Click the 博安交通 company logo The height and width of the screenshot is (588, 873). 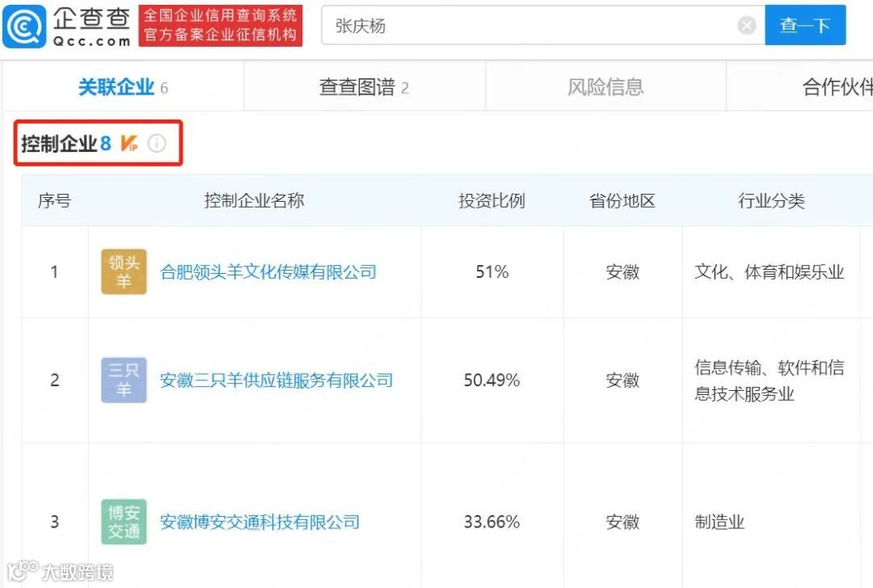tap(124, 522)
